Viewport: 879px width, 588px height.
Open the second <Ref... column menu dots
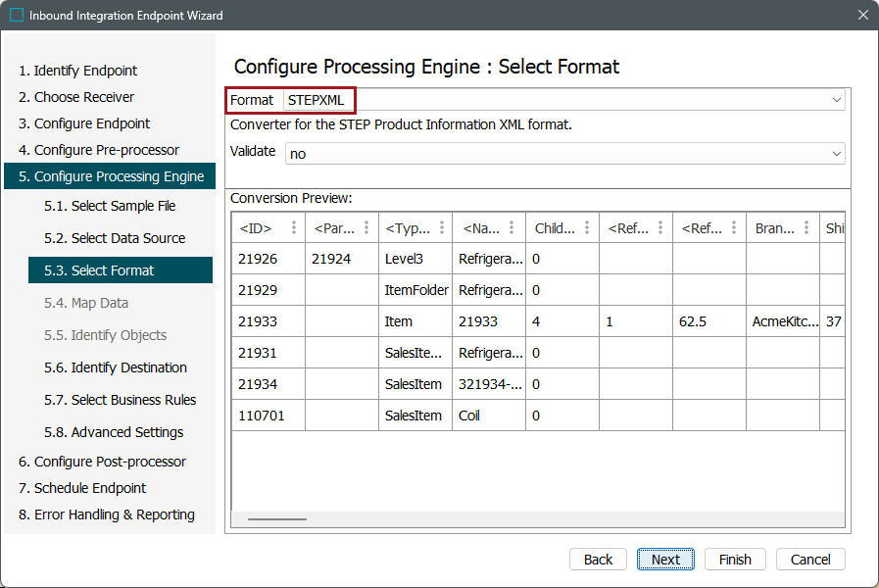(x=734, y=228)
